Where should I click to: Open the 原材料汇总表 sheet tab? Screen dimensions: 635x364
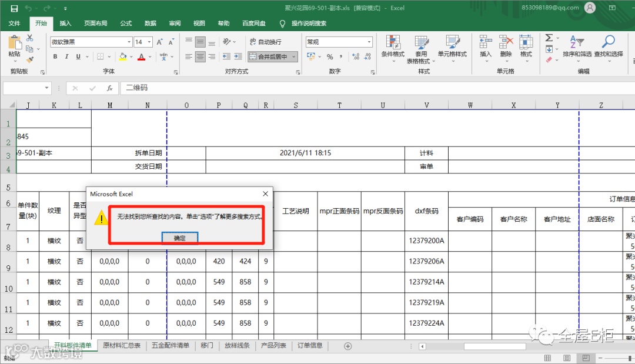122,345
